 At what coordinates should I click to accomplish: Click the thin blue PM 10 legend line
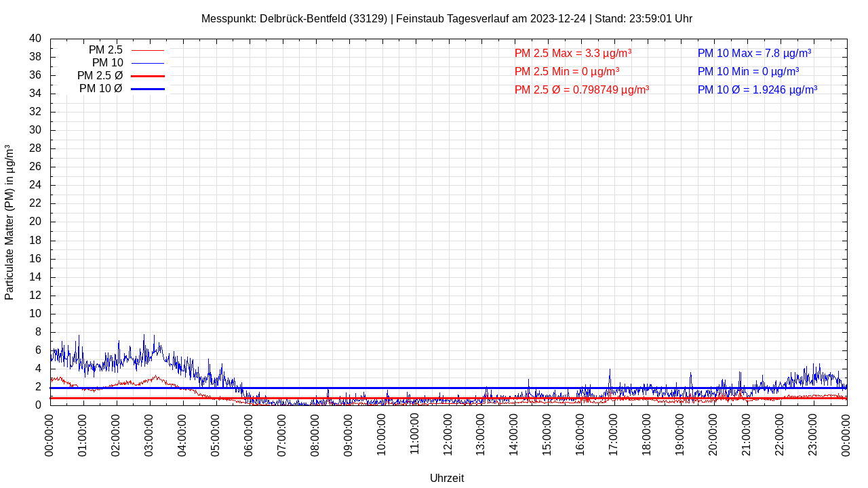pos(148,63)
